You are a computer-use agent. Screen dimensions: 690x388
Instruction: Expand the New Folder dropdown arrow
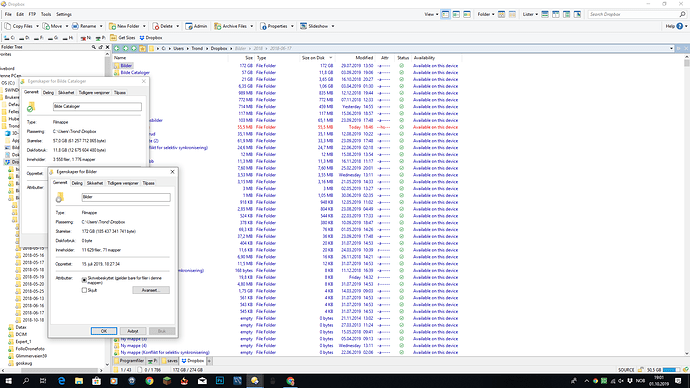[144, 26]
